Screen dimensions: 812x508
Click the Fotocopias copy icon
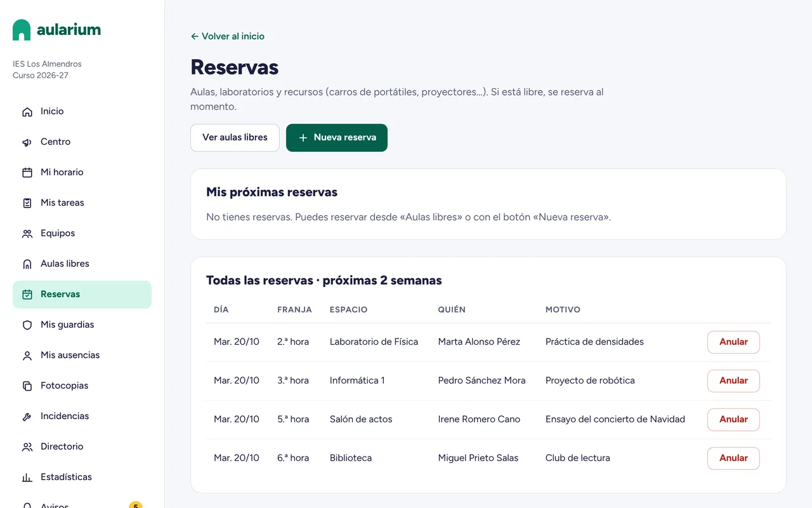(x=27, y=386)
